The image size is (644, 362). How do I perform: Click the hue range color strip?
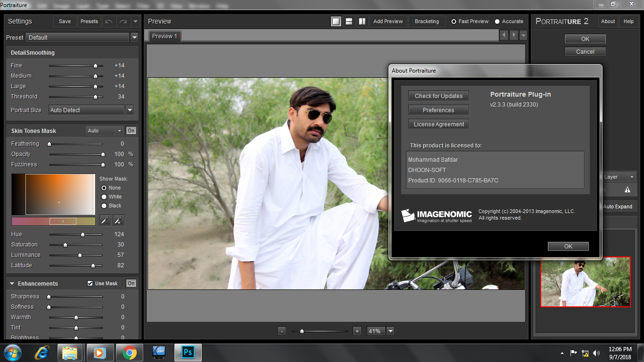[53, 221]
